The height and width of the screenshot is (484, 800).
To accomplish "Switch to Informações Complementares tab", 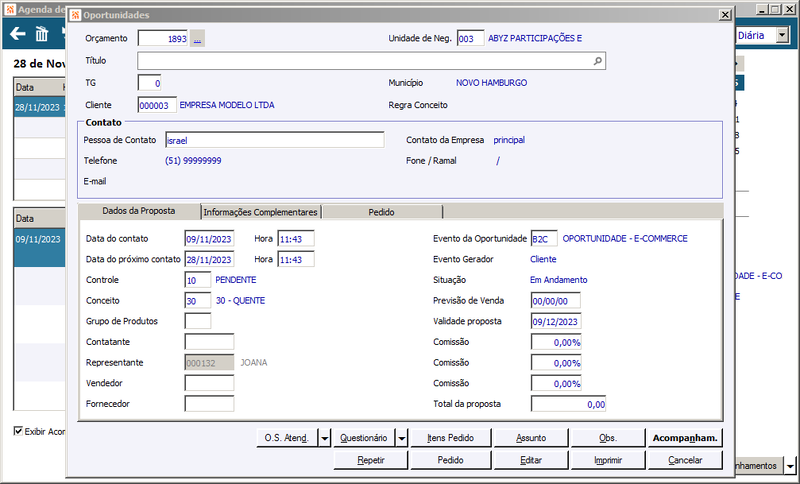I will (x=260, y=212).
